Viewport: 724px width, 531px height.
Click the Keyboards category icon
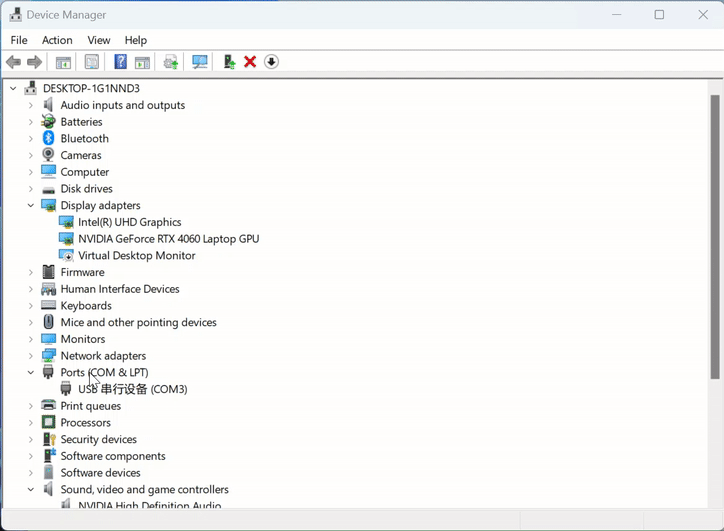click(x=48, y=305)
